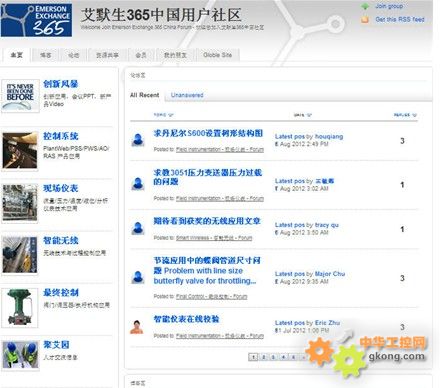The width and height of the screenshot is (440, 388).
Task: Click the 艾默生365中国用户社区 site title
Action: [161, 15]
